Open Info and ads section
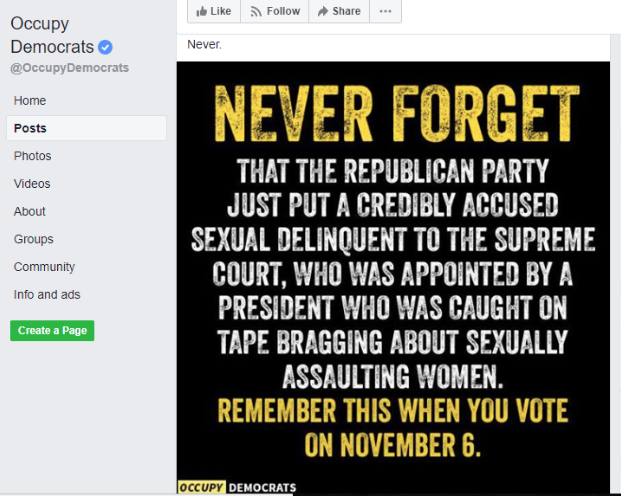 click(x=47, y=294)
